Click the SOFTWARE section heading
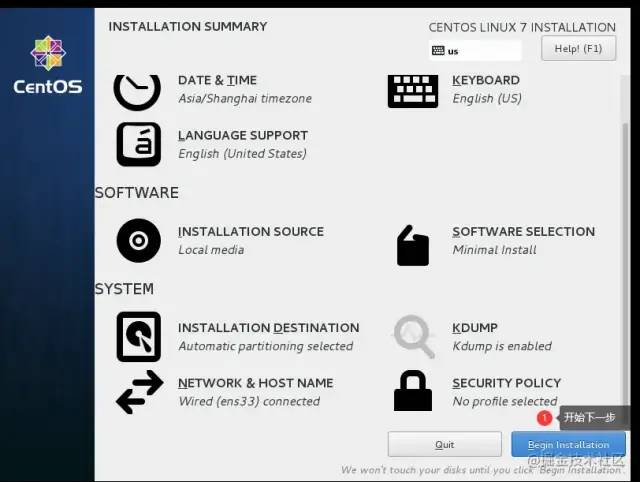This screenshot has width=640, height=482. pyautogui.click(x=137, y=193)
